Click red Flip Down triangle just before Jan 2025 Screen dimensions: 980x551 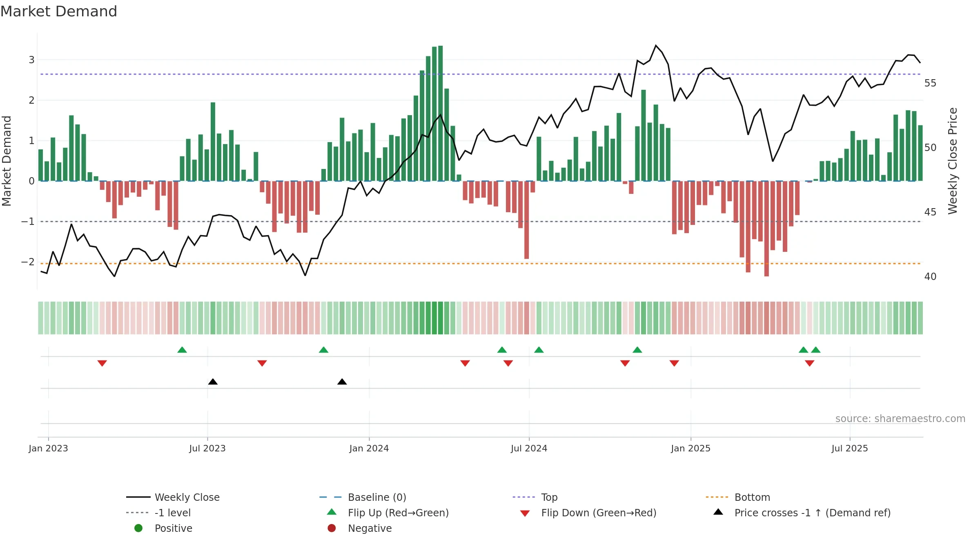pyautogui.click(x=674, y=363)
